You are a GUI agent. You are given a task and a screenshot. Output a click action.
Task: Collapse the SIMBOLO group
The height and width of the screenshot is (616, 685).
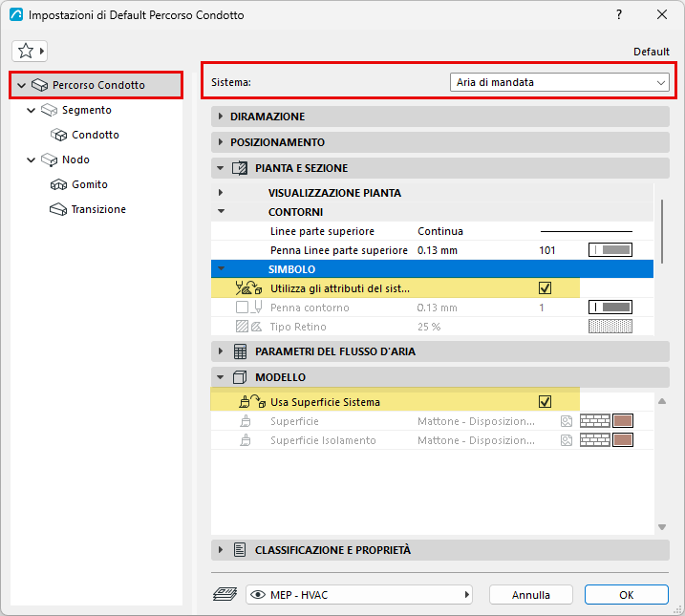[222, 269]
